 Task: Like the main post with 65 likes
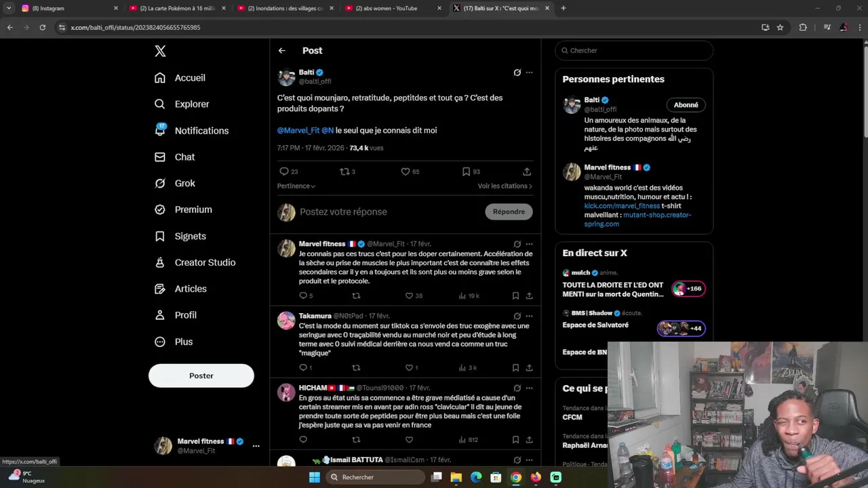(x=410, y=171)
